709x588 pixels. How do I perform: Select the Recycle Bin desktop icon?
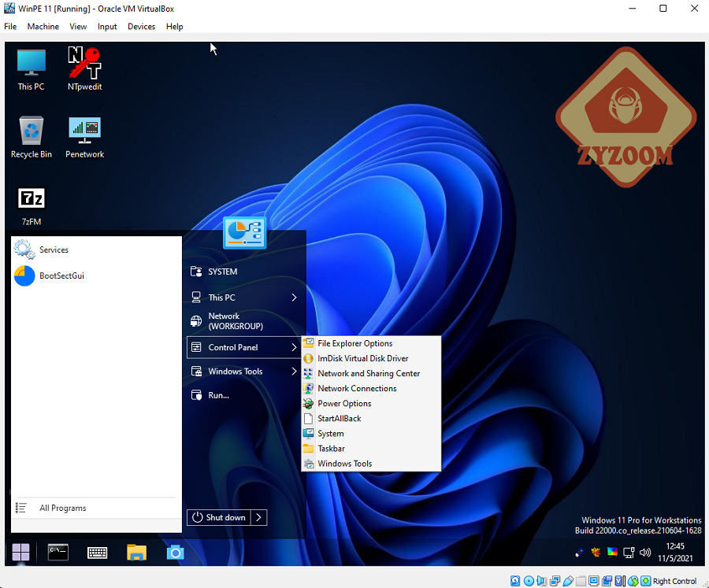[x=32, y=137]
